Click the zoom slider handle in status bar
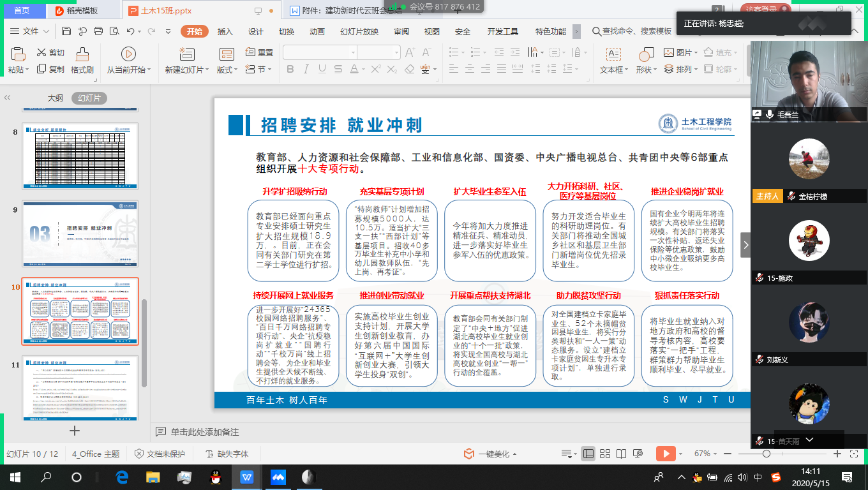Viewport: 868px width, 490px height. (767, 454)
